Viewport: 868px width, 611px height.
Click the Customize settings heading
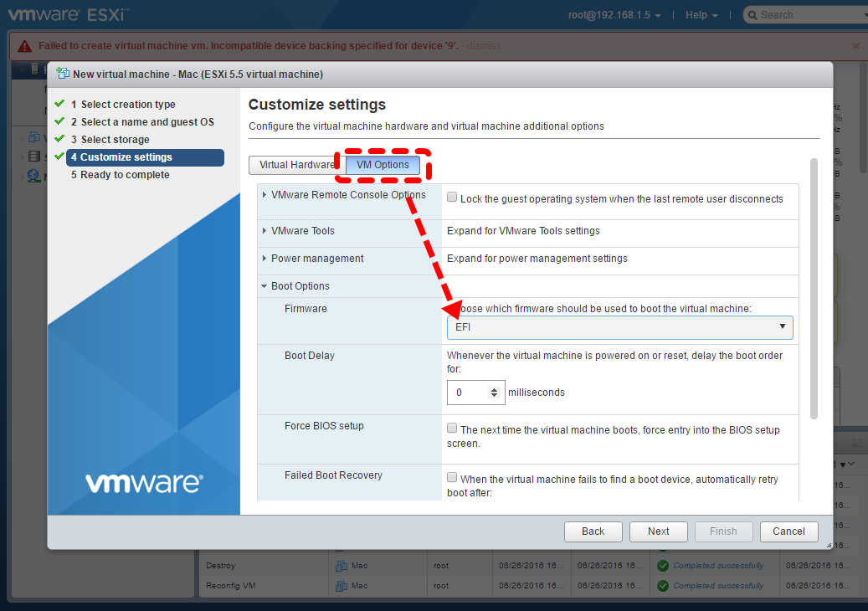point(317,105)
